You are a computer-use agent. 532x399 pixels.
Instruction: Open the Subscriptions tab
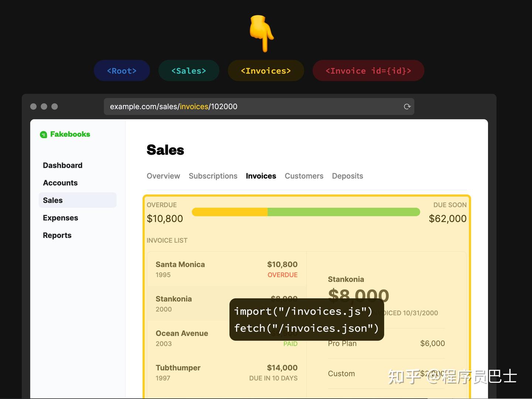(213, 176)
